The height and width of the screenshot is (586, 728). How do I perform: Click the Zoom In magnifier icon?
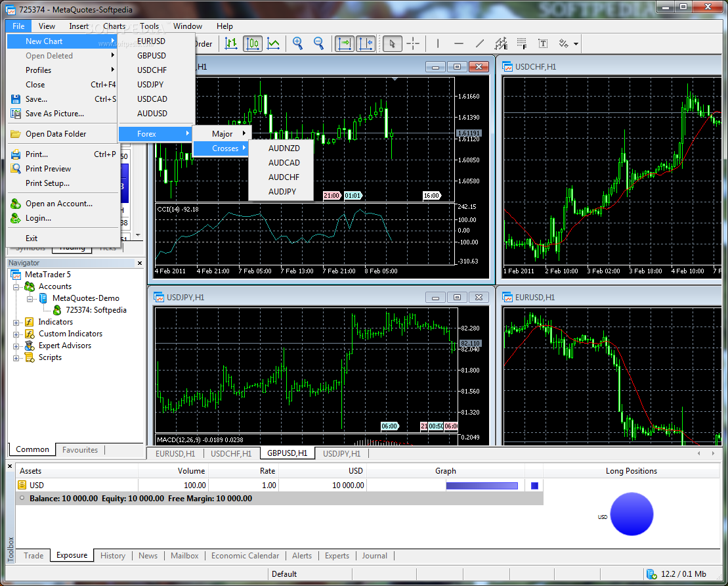(x=297, y=43)
